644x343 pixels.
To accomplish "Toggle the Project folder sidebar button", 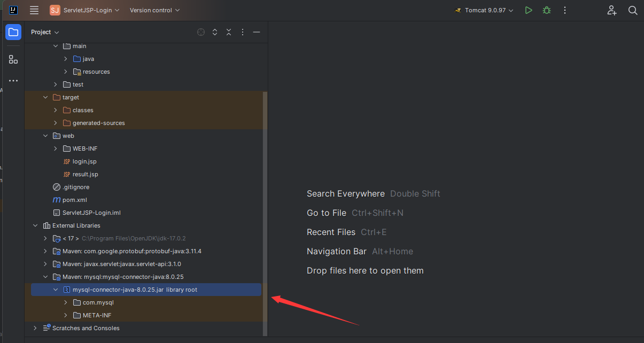I will point(13,32).
